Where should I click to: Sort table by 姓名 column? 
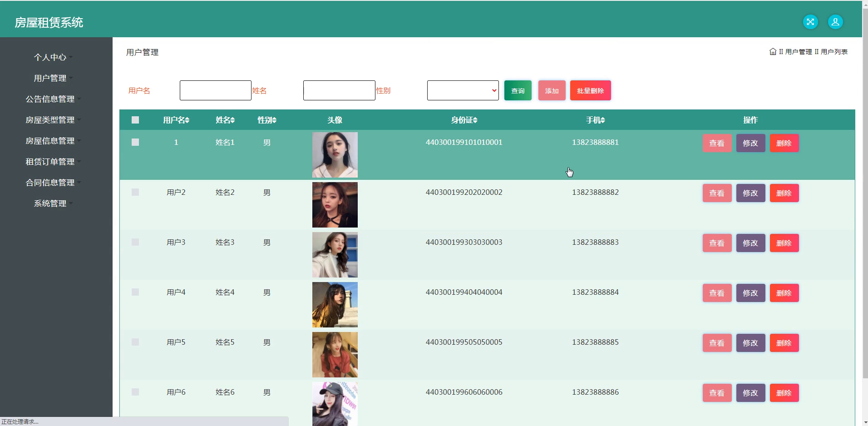click(x=225, y=120)
